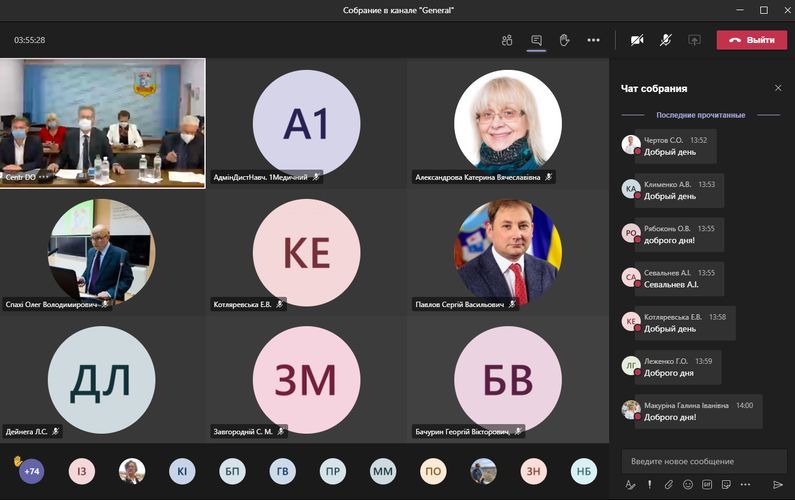Click the Павлов Сергій Васильович name label

point(459,304)
